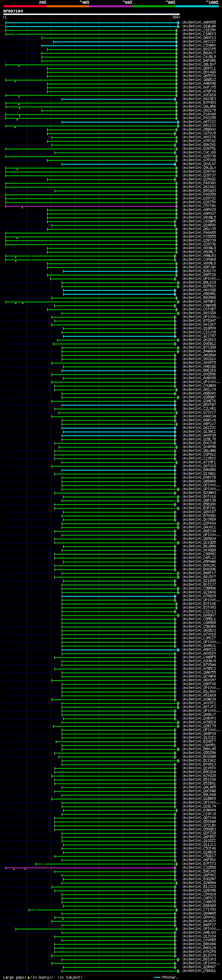This screenshot has width=222, height=980.
Task: Select the UniRef100_C7IY93 label
Action: coord(199,910)
